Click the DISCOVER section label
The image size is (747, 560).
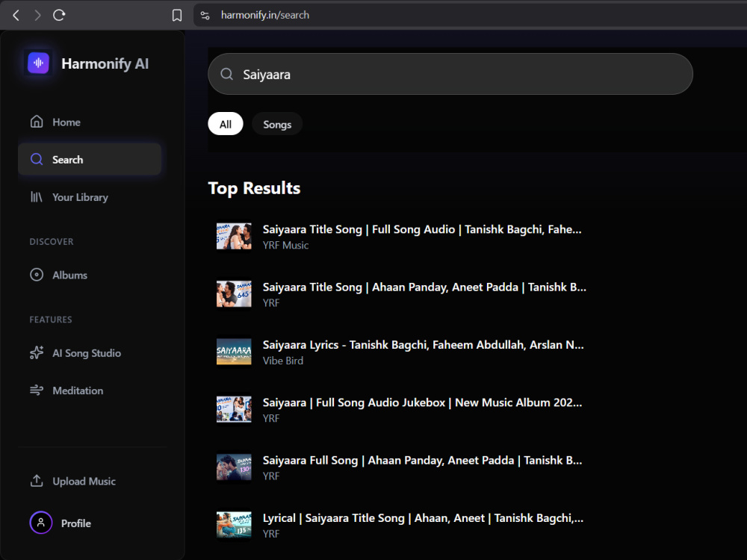coord(52,241)
